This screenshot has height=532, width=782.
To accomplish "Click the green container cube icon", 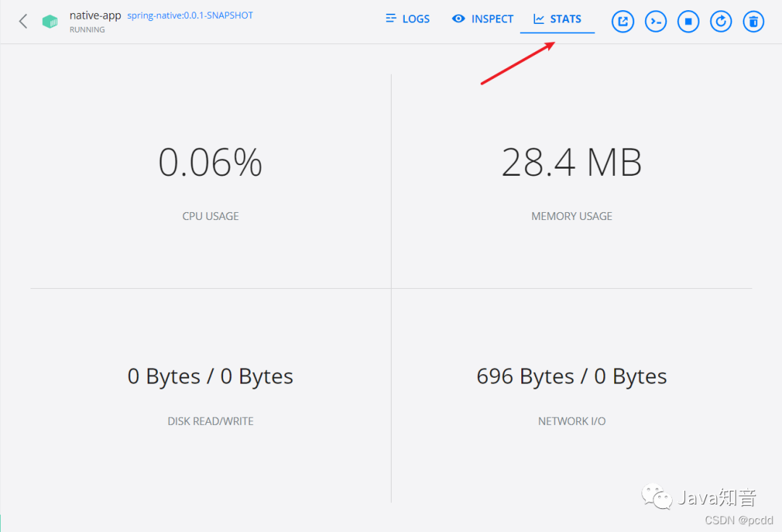I will pos(50,22).
